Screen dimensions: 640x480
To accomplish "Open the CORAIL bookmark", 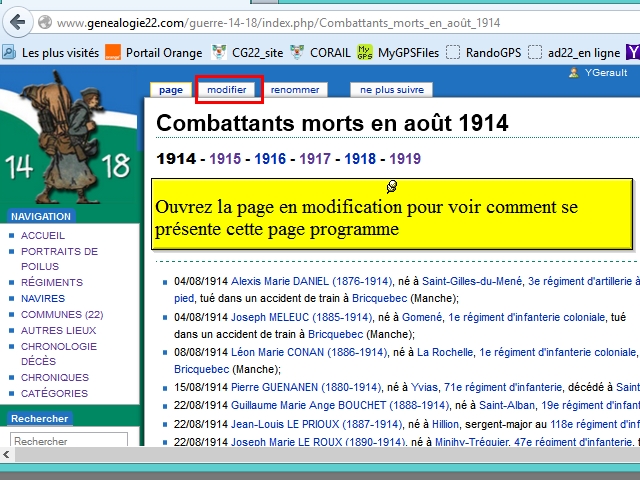I will click(x=320, y=53).
